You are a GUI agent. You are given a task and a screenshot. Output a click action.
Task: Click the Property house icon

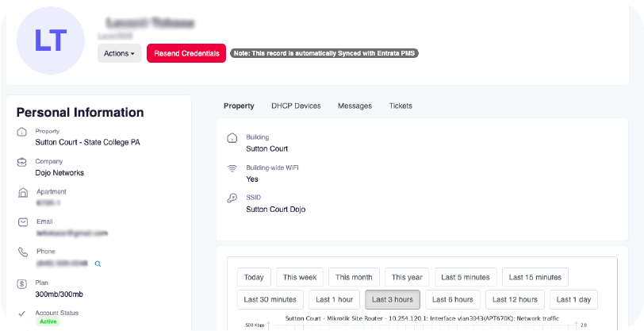tap(22, 133)
